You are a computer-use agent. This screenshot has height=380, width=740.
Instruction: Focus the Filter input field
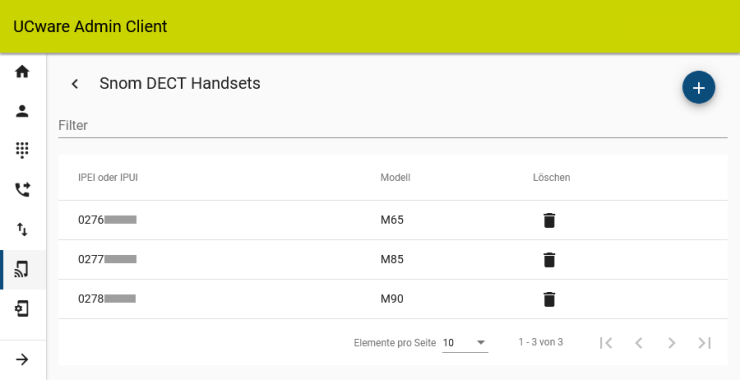(x=393, y=126)
